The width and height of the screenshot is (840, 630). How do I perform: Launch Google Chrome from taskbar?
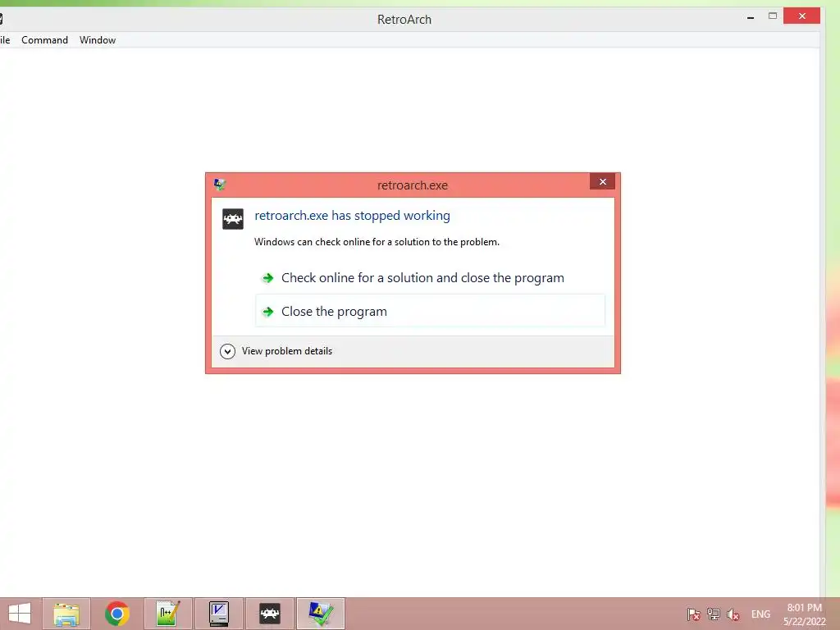pyautogui.click(x=116, y=614)
